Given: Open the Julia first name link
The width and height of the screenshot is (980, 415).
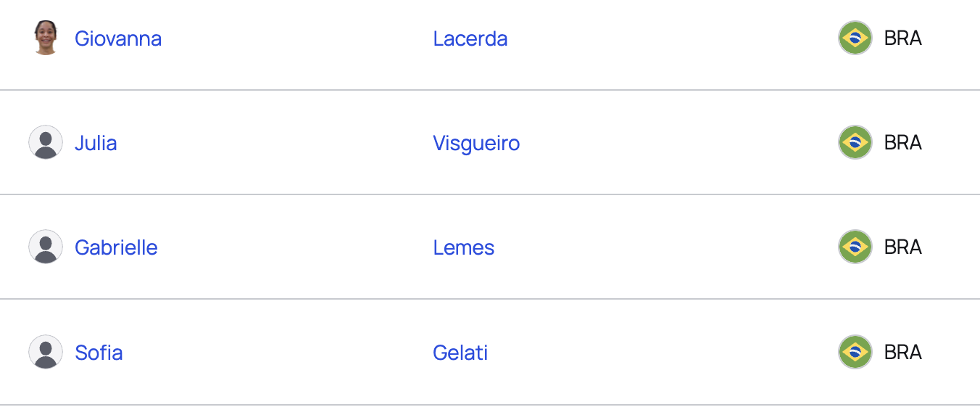Looking at the screenshot, I should (x=96, y=143).
